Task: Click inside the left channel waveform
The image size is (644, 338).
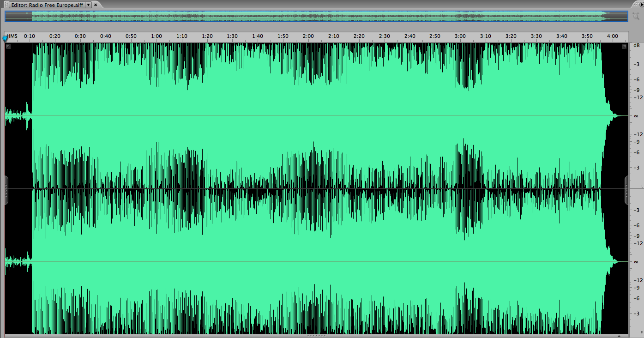Action: tap(316, 116)
